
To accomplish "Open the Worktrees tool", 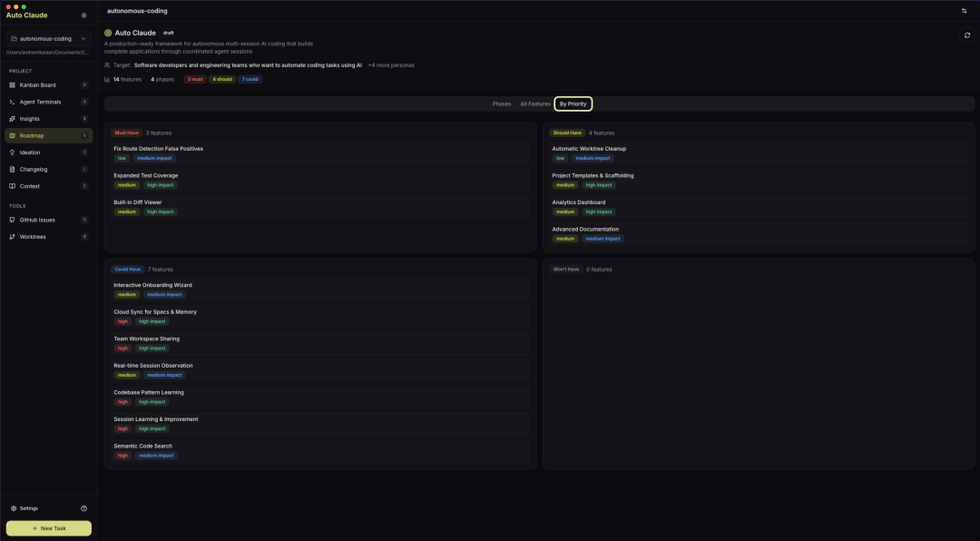I will coord(49,237).
